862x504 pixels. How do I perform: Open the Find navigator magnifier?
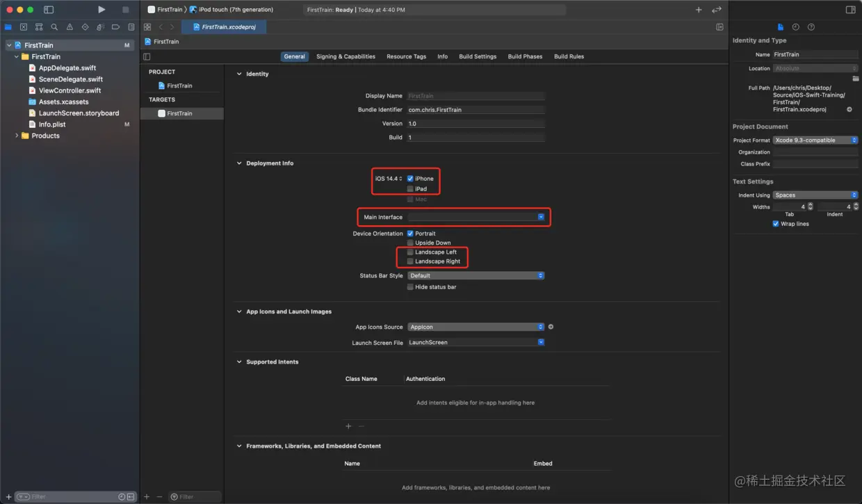(x=54, y=27)
